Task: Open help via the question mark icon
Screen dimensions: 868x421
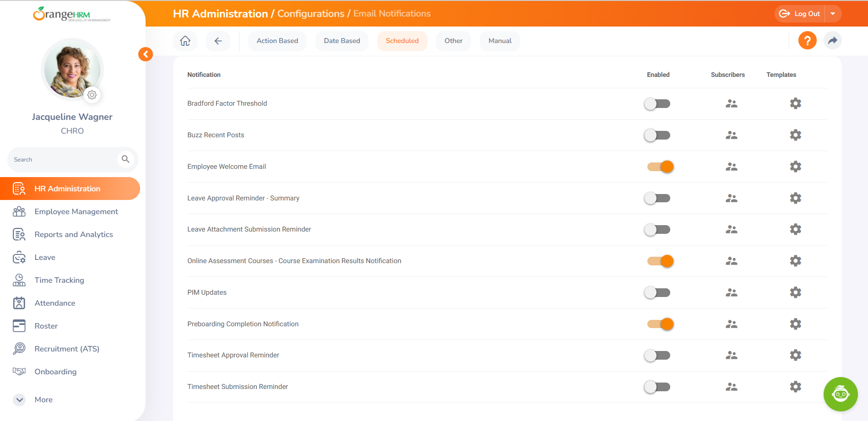Action: click(x=807, y=41)
